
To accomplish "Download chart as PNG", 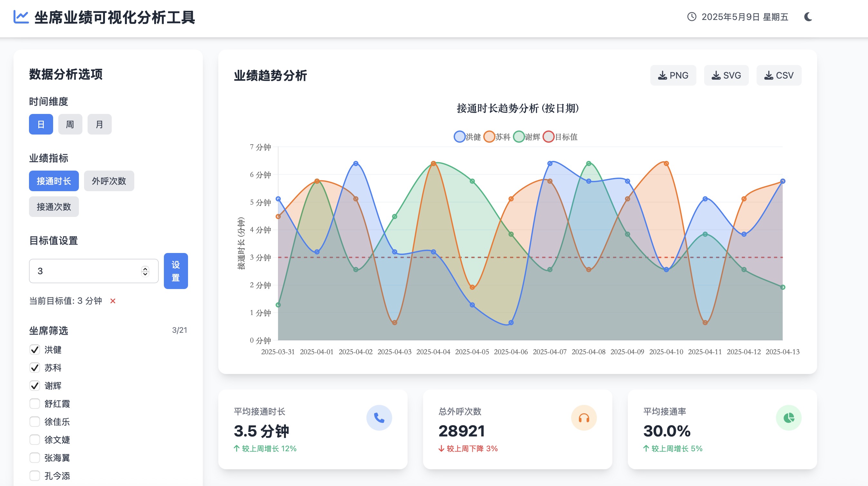I will pyautogui.click(x=673, y=75).
